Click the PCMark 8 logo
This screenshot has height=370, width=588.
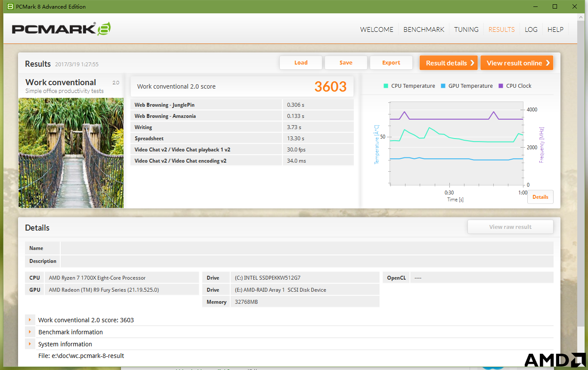(61, 29)
